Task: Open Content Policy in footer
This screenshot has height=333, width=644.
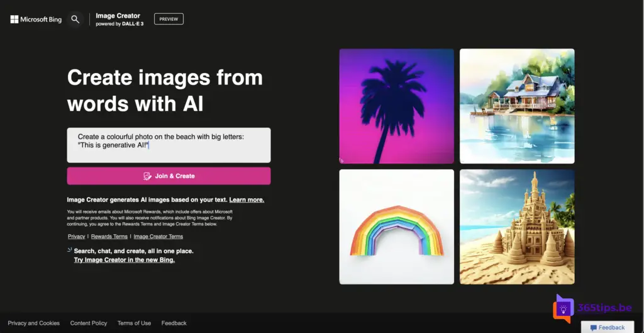Action: pos(89,323)
